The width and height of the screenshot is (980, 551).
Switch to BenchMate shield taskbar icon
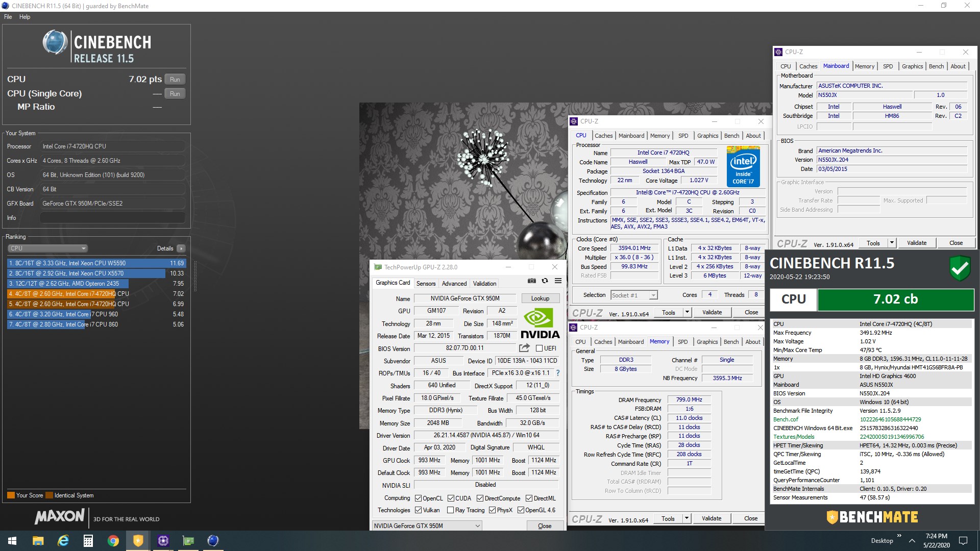pyautogui.click(x=138, y=541)
